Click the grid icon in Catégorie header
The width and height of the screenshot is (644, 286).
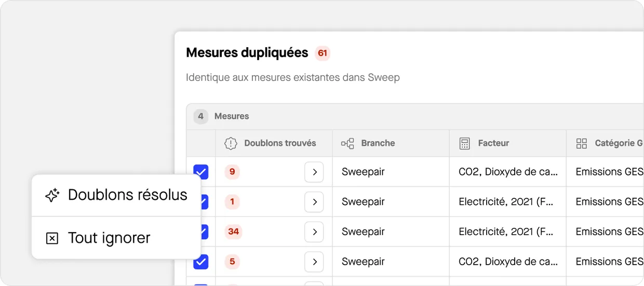tap(582, 143)
